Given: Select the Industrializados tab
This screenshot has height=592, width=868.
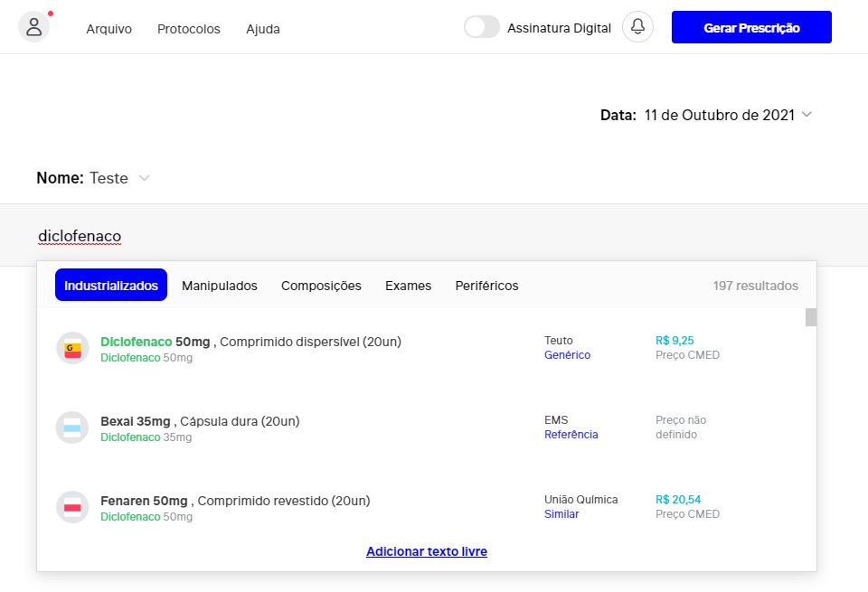Looking at the screenshot, I should click(111, 285).
